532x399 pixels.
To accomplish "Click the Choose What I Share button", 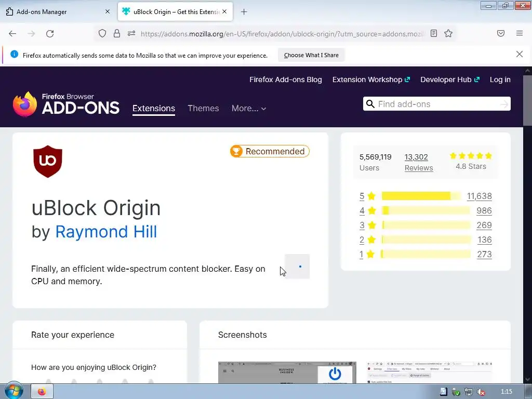I will pos(311,55).
